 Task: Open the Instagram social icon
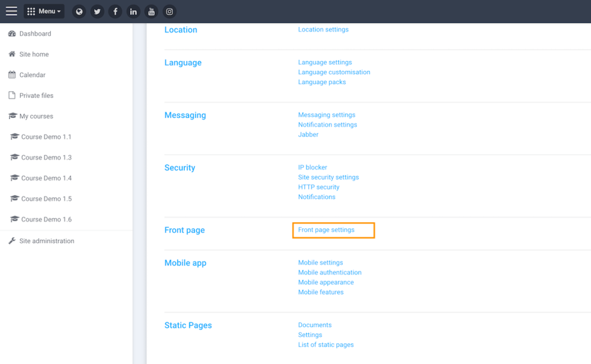click(x=169, y=12)
